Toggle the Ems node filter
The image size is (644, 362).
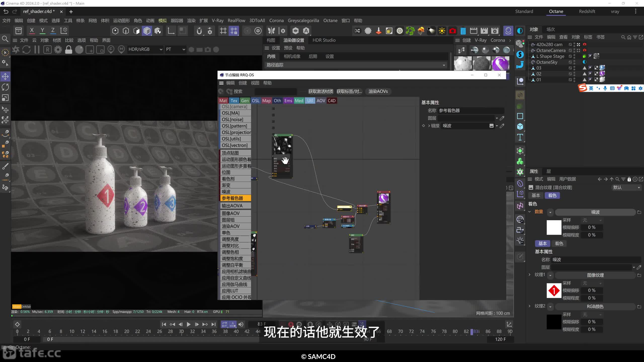pyautogui.click(x=288, y=101)
